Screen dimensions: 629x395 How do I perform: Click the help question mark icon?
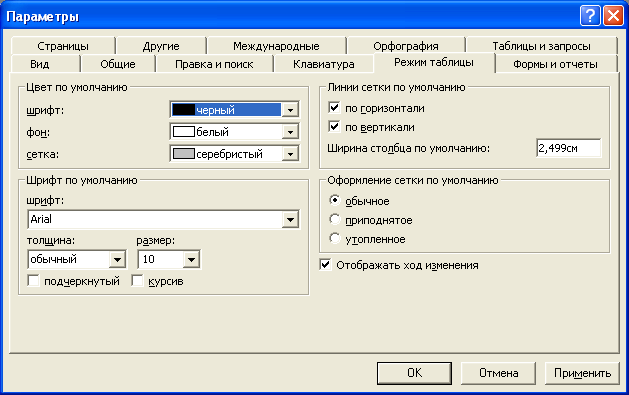pyautogui.click(x=590, y=16)
